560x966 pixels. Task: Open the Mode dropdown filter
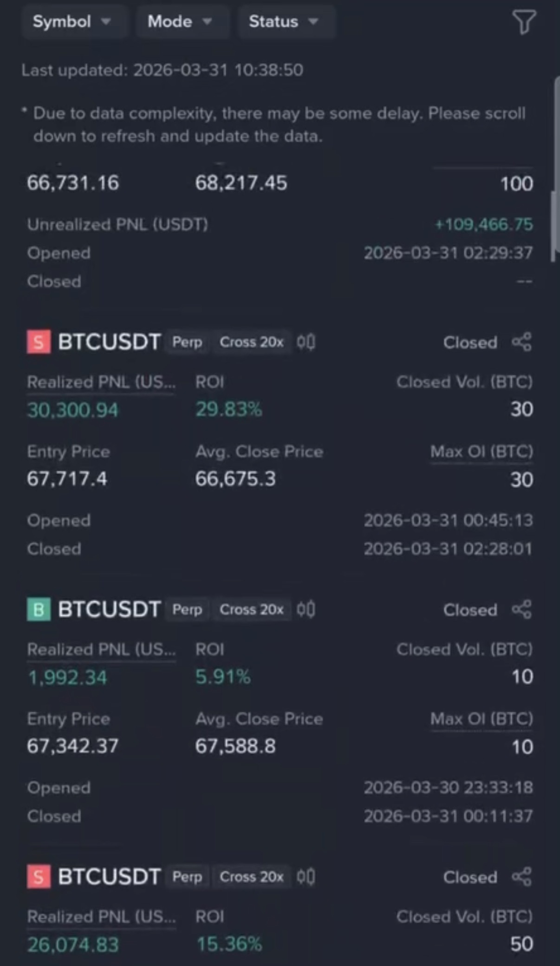[x=180, y=21]
